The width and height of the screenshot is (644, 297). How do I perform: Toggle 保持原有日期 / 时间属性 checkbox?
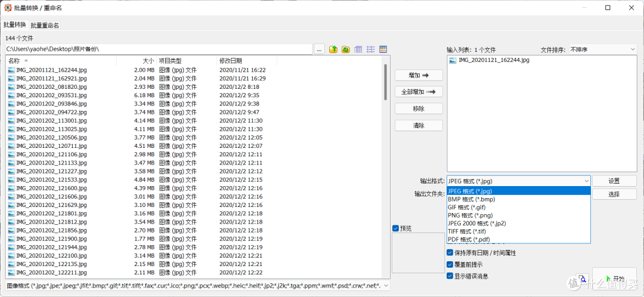[450, 253]
